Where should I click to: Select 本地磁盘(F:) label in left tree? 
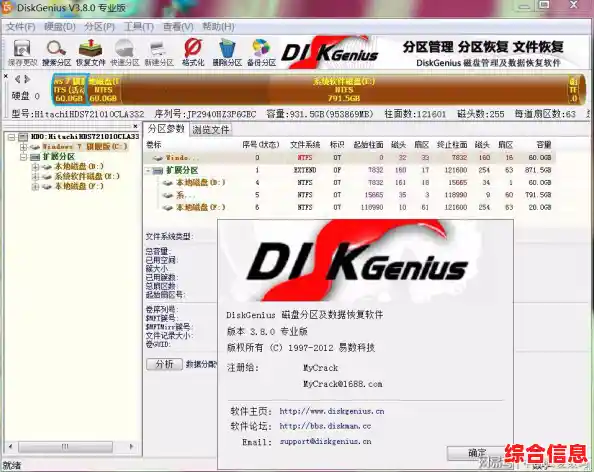(x=79, y=186)
